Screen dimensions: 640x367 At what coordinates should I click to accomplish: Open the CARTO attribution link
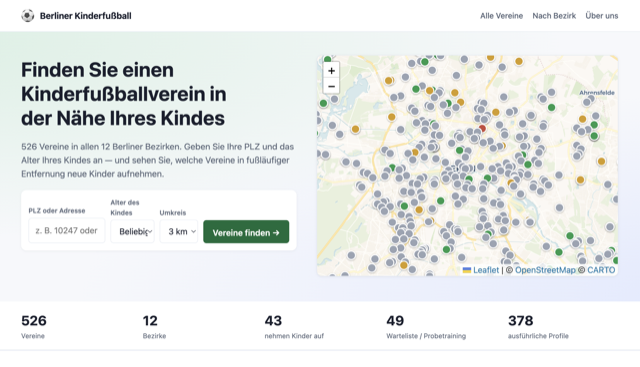(601, 270)
